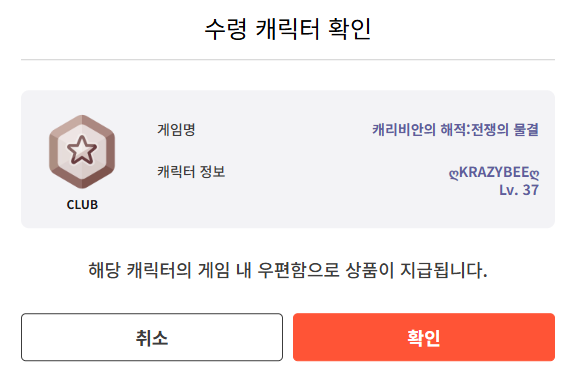Image resolution: width=567 pixels, height=379 pixels.
Task: Select the 게임명 field label
Action: click(x=176, y=130)
